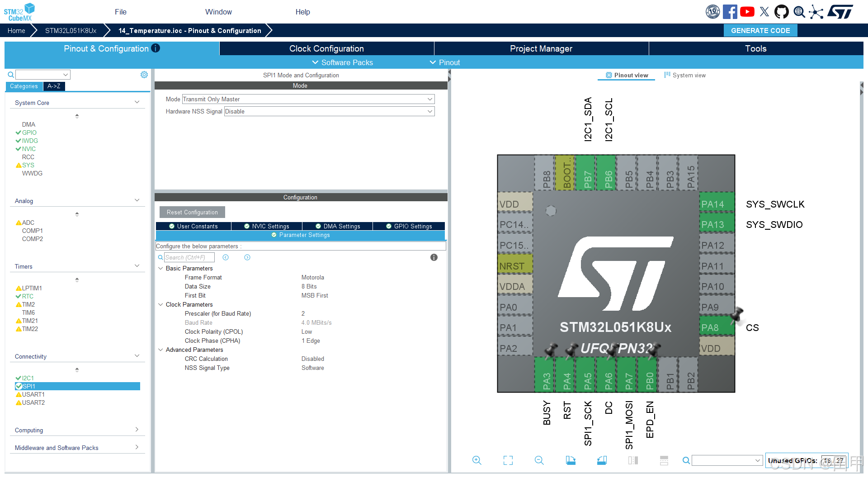Switch to A->Z sorting tab
Screen dimensions: 868x478
[x=54, y=86]
